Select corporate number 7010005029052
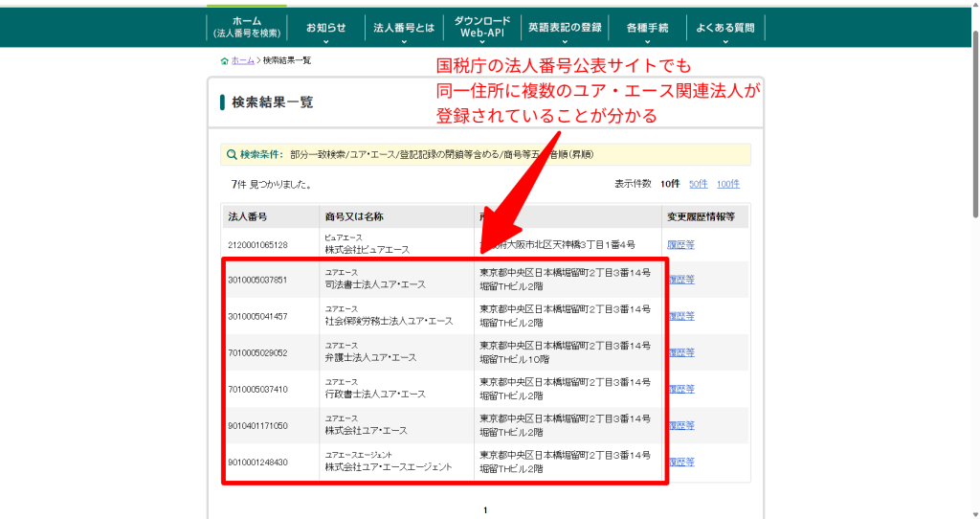Image resolution: width=980 pixels, height=519 pixels. click(x=257, y=352)
